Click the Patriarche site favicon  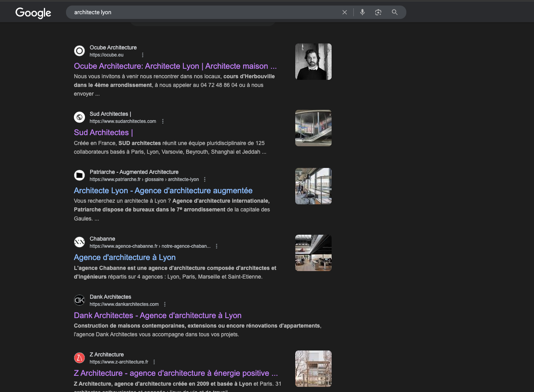coord(79,175)
